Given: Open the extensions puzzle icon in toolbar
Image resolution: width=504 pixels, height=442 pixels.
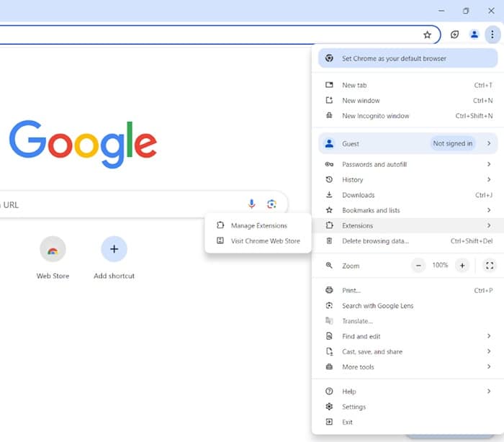Looking at the screenshot, I should [x=455, y=35].
